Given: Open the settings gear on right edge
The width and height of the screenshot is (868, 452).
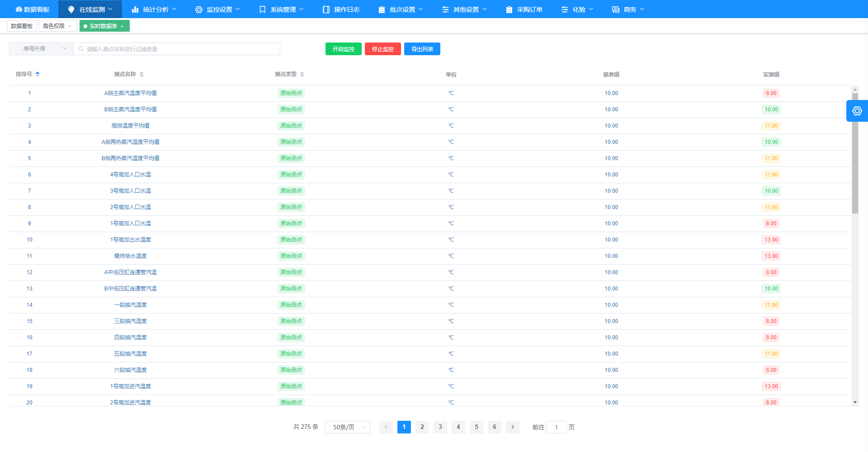Looking at the screenshot, I should pos(857,111).
